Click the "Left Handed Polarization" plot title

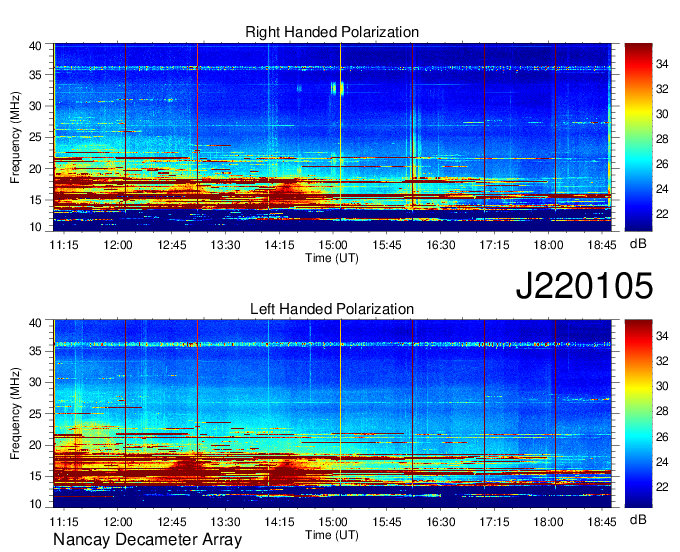pos(332,309)
